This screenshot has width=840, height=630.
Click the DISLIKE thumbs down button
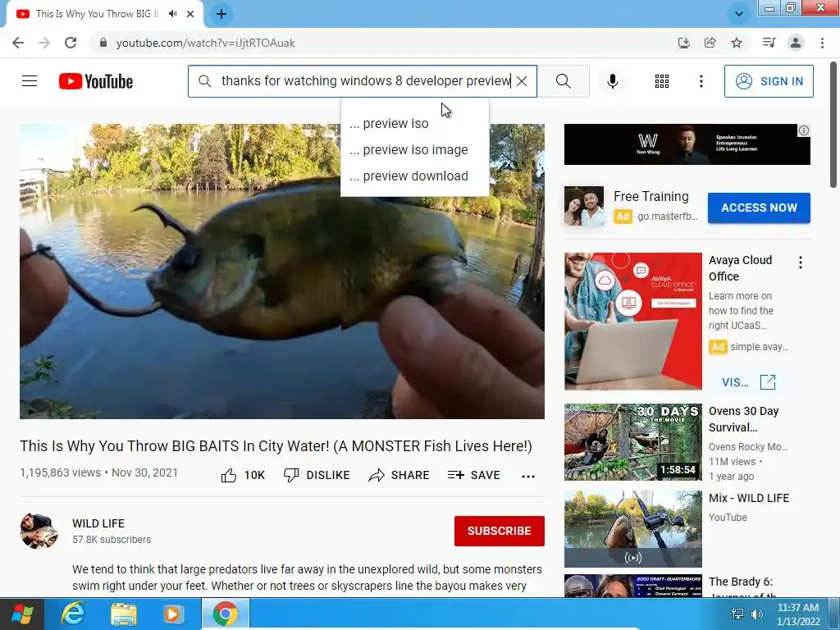coord(317,475)
